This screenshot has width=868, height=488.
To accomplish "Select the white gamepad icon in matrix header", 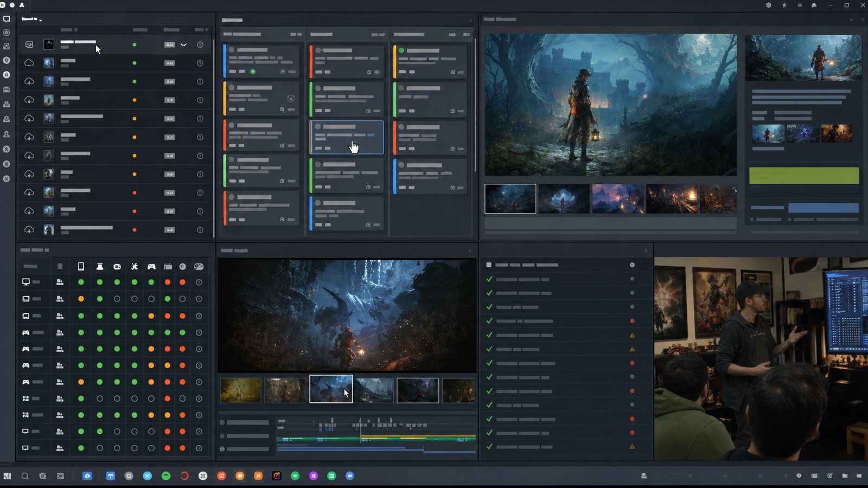I will coord(151,266).
